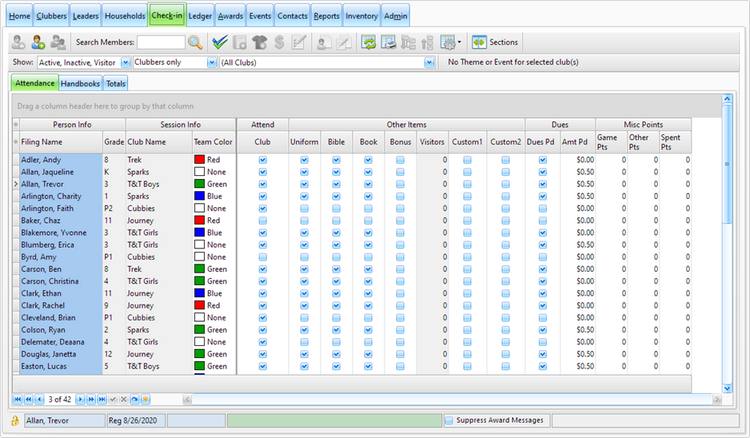
Task: Click the Search Members input field
Action: [x=160, y=43]
